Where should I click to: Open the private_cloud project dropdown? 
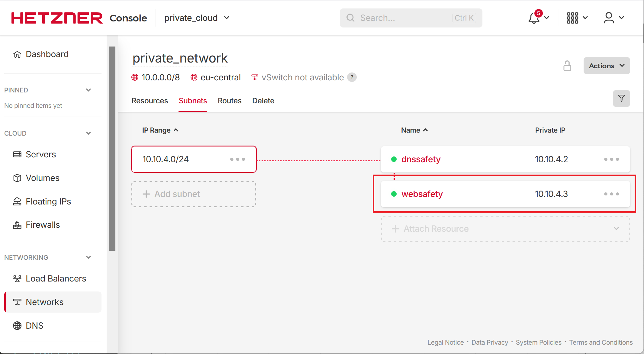[197, 18]
